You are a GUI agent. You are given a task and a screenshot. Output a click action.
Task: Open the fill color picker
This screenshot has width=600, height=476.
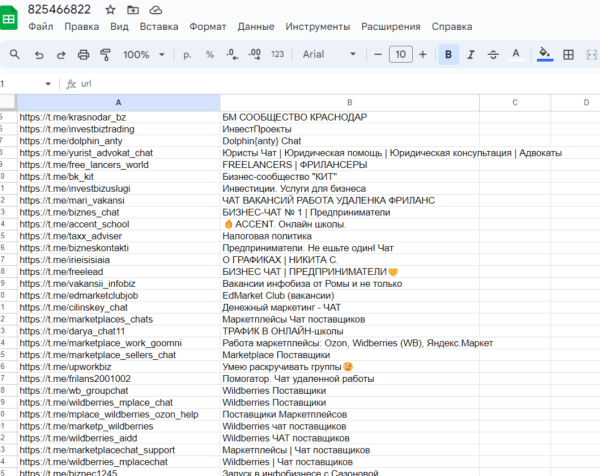click(x=544, y=54)
